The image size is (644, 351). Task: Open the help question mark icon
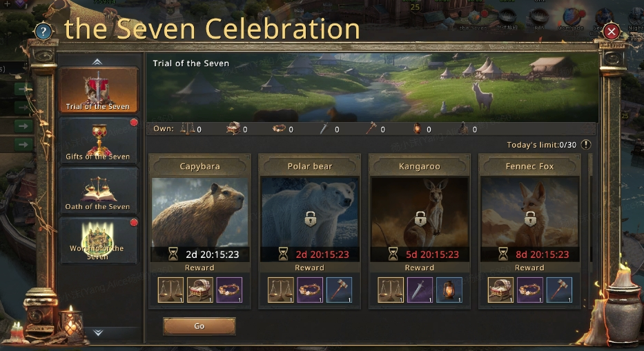tap(43, 31)
